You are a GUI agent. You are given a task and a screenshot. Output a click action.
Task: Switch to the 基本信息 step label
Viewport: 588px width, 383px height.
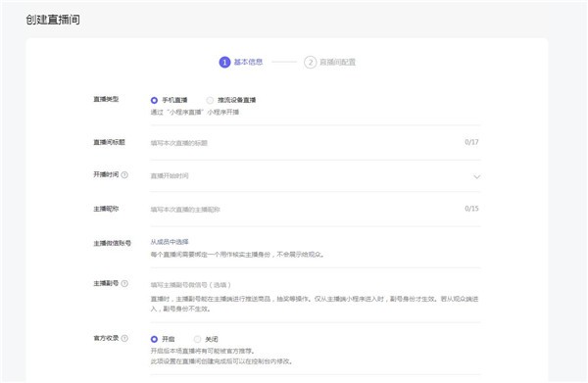click(248, 63)
